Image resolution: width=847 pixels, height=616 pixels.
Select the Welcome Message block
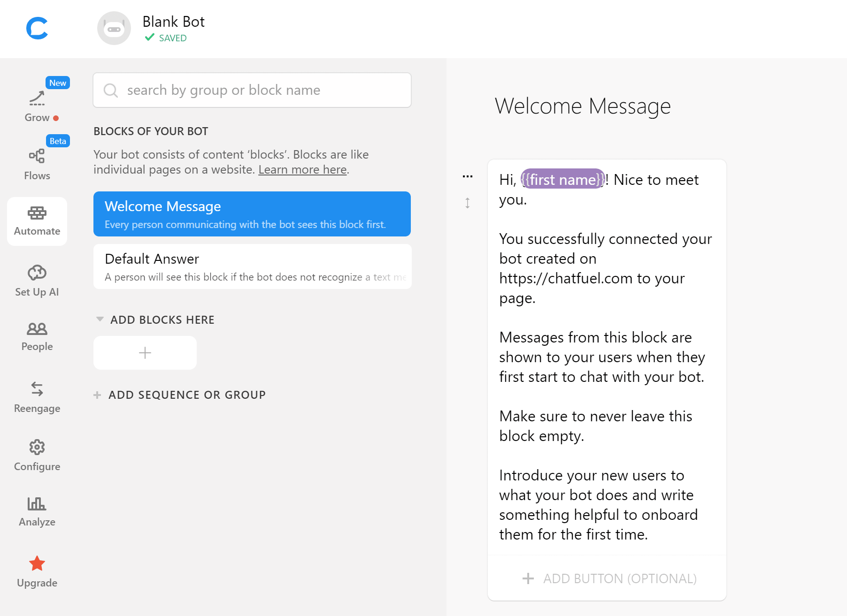click(252, 214)
